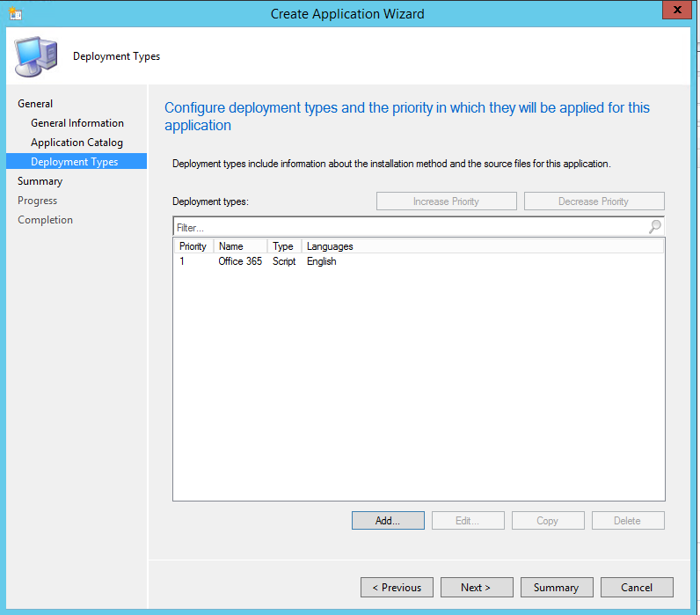The width and height of the screenshot is (700, 615).
Task: Select Deployment Types in the sidebar
Action: (x=77, y=161)
